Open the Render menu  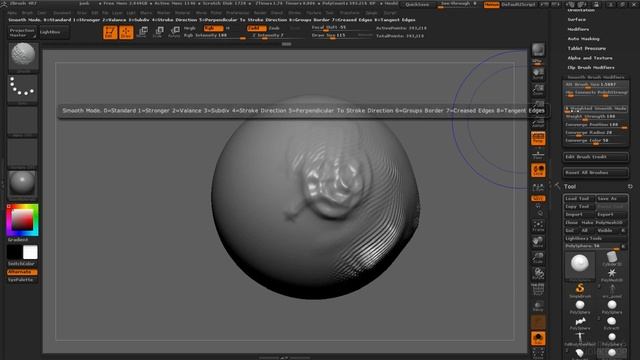coord(260,13)
